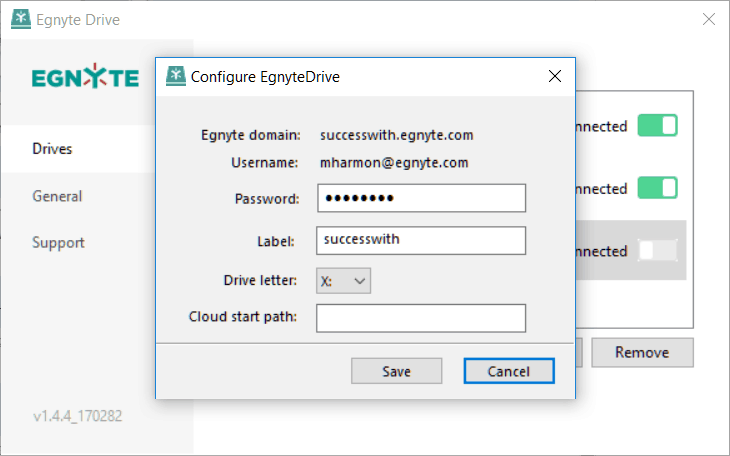This screenshot has height=456, width=730.
Task: Switch to the General tab
Action: coord(57,196)
